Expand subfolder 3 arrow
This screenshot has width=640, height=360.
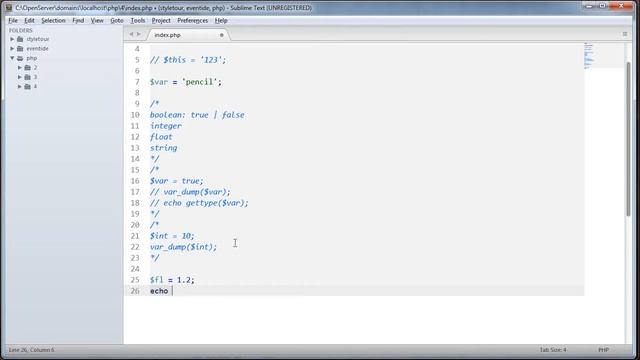(20, 77)
